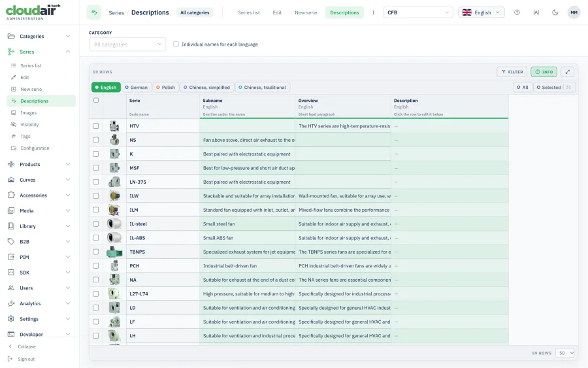
Task: Click the empty Subname cell for HTV
Action: pyautogui.click(x=248, y=125)
